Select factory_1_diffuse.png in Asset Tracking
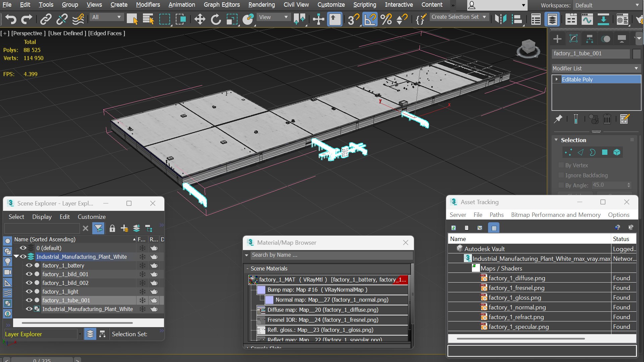 [517, 278]
